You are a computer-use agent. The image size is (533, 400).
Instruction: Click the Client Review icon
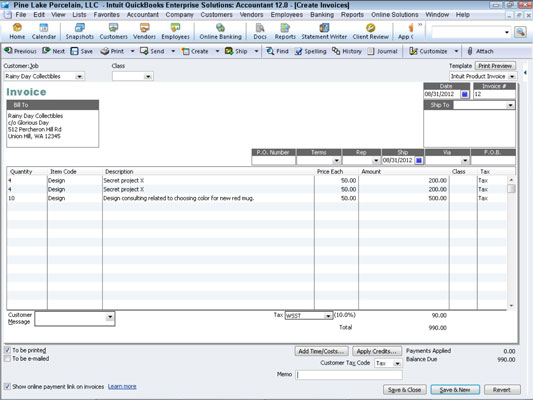click(x=370, y=31)
